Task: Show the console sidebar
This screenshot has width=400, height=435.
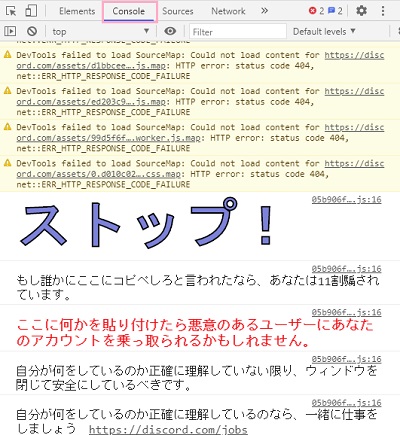Action: [x=10, y=32]
